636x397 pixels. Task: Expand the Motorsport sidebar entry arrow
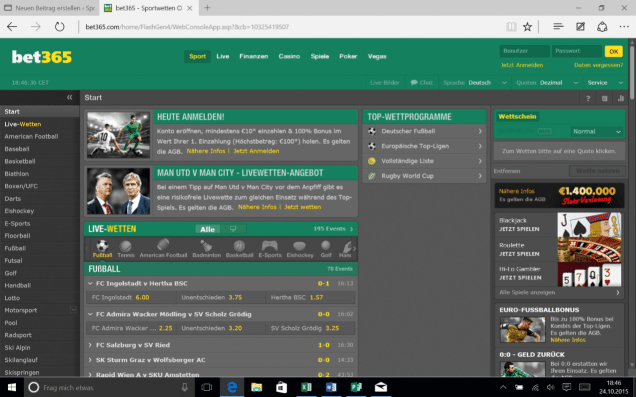point(73,310)
